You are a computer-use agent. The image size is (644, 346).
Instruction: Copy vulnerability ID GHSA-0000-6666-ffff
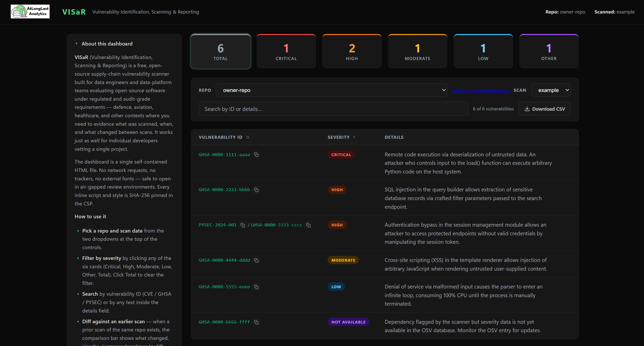256,322
